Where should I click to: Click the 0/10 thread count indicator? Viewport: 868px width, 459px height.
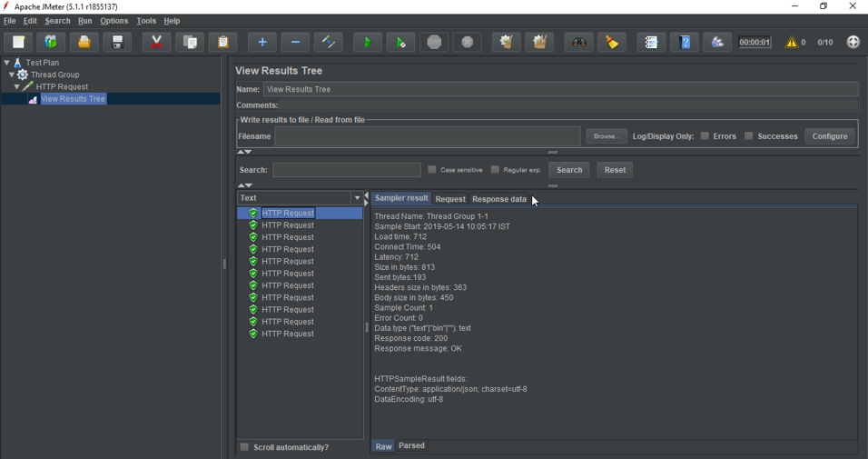[x=824, y=42]
